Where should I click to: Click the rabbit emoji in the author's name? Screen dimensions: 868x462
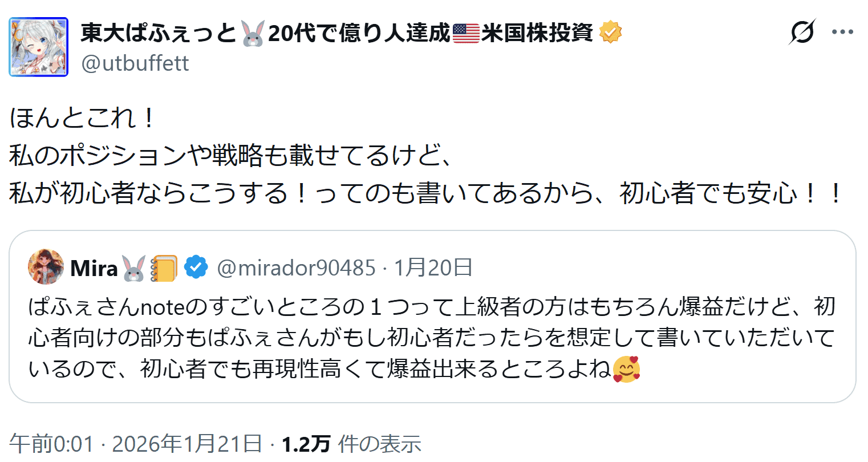point(253,33)
